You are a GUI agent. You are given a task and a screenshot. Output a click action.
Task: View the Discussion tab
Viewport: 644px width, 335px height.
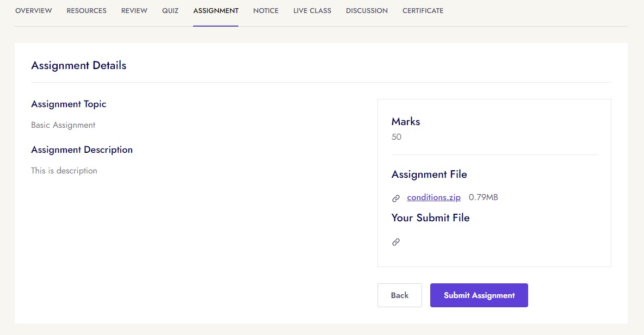(x=367, y=11)
